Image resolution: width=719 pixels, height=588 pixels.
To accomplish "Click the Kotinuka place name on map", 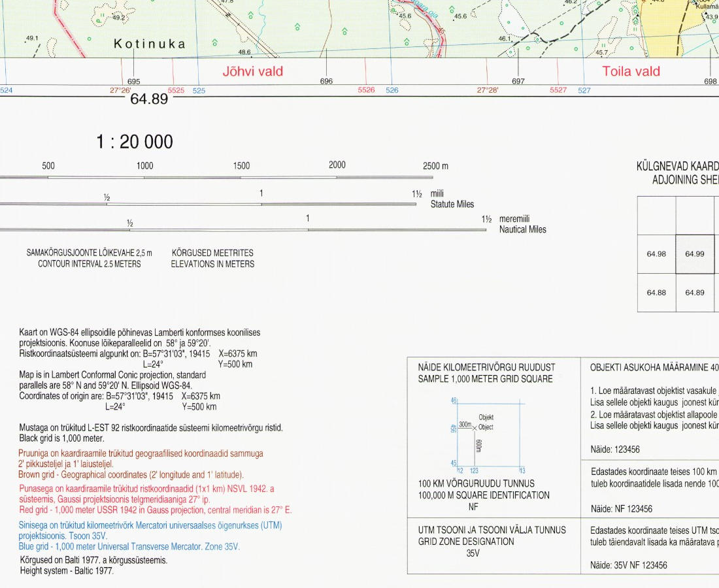I will pyautogui.click(x=150, y=44).
